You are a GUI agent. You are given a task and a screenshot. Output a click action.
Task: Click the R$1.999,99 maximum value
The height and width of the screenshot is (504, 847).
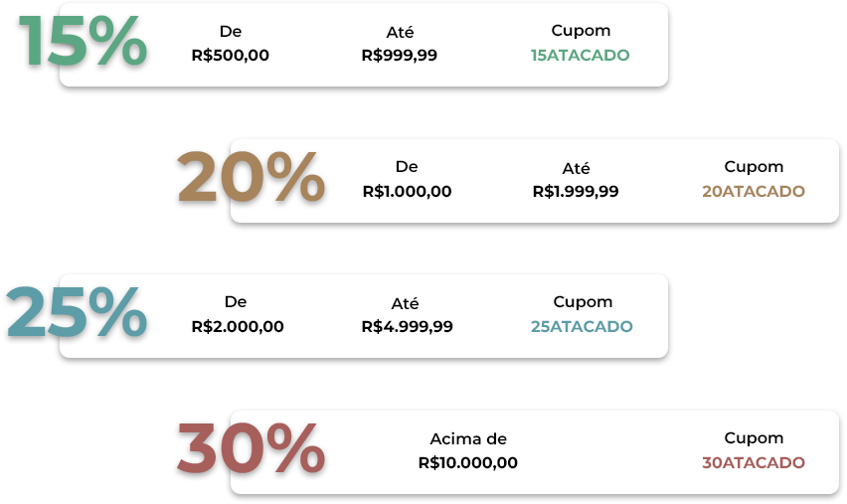[x=576, y=191]
